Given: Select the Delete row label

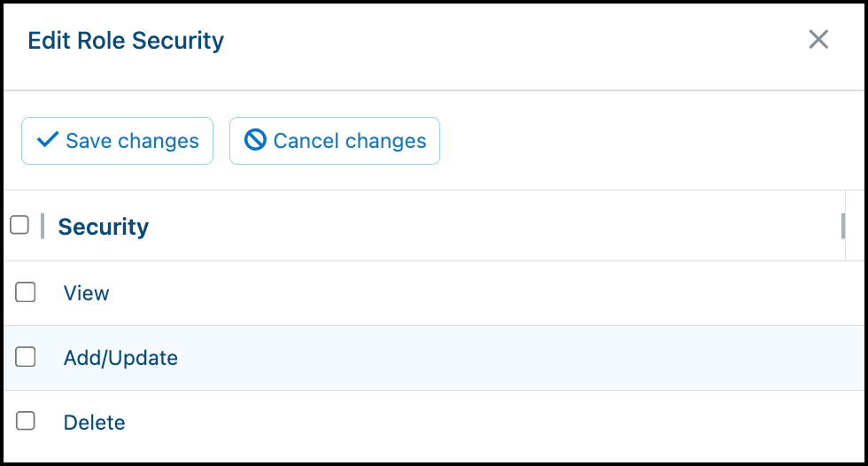Looking at the screenshot, I should [x=94, y=423].
